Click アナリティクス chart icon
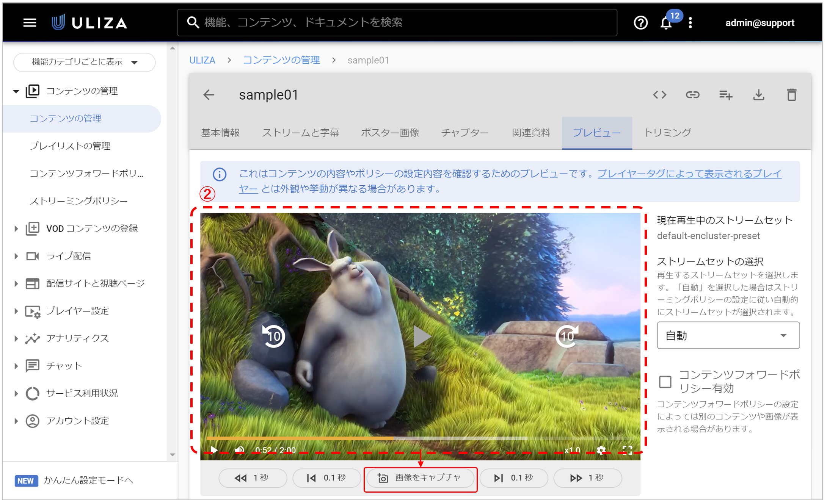 [33, 338]
